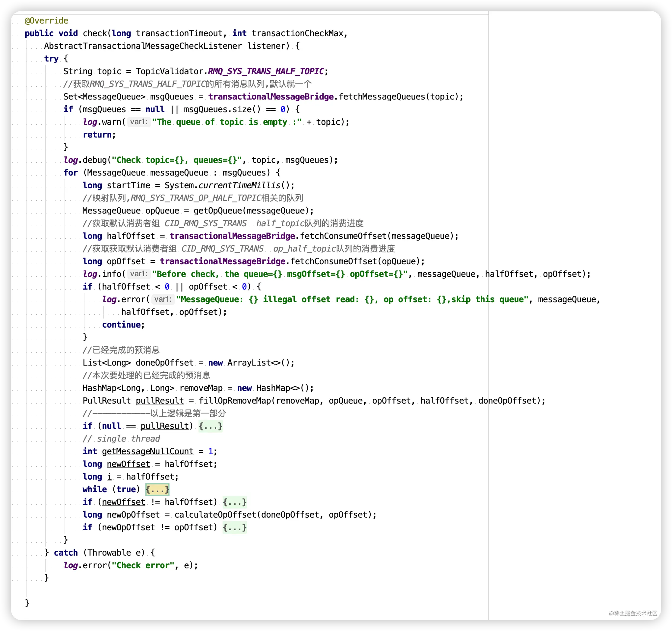Click 'fetchConsumeOffset(opQueue)' call
The image size is (672, 631).
pyautogui.click(x=355, y=261)
